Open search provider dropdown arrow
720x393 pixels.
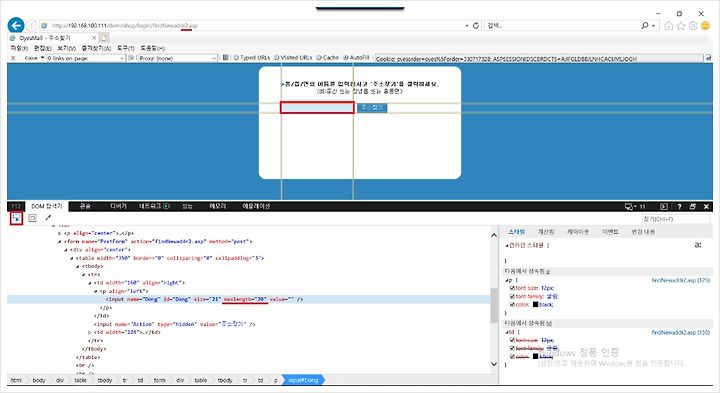coord(653,26)
